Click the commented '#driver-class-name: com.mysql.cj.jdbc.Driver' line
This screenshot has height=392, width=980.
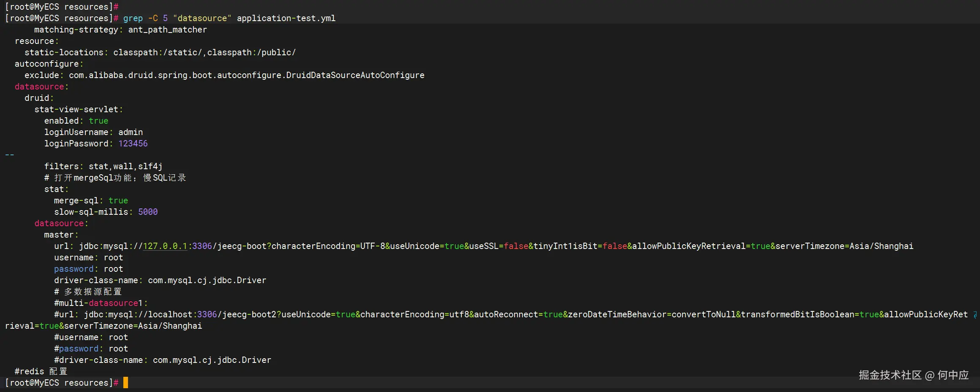click(163, 360)
